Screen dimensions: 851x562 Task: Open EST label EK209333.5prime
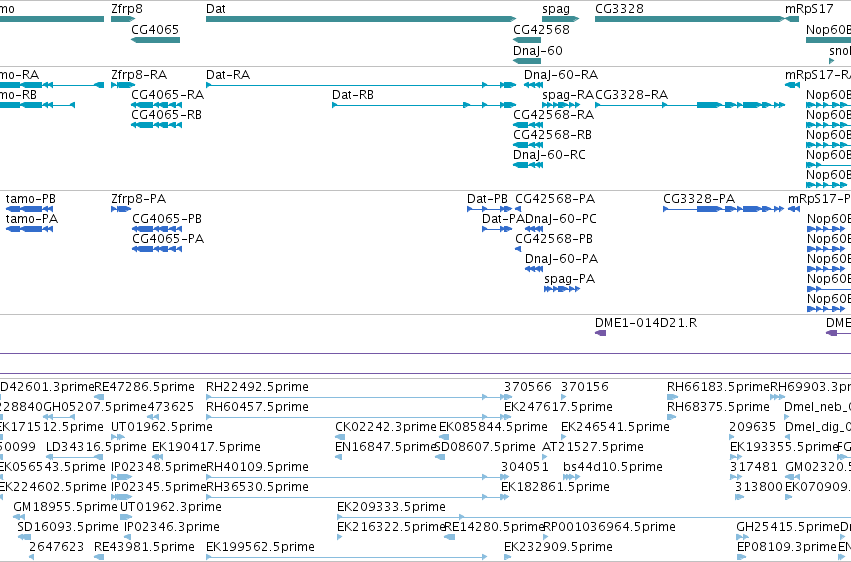(x=391, y=508)
